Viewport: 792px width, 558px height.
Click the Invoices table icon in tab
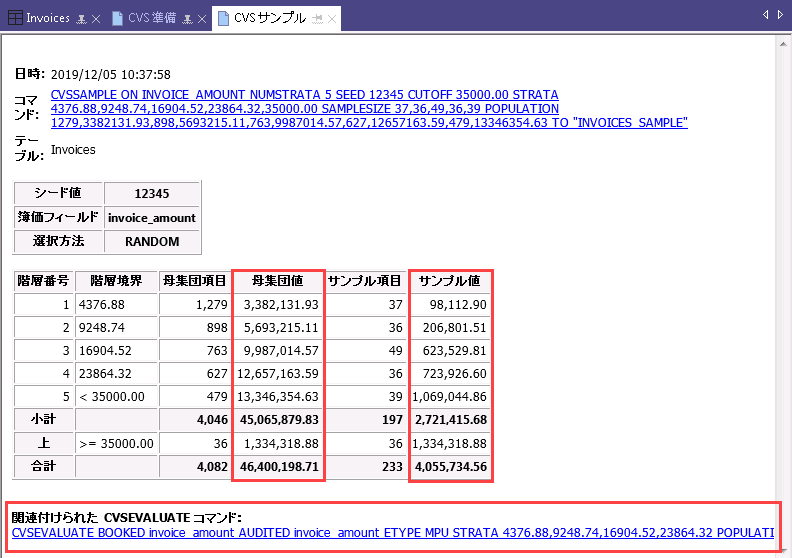(15, 18)
